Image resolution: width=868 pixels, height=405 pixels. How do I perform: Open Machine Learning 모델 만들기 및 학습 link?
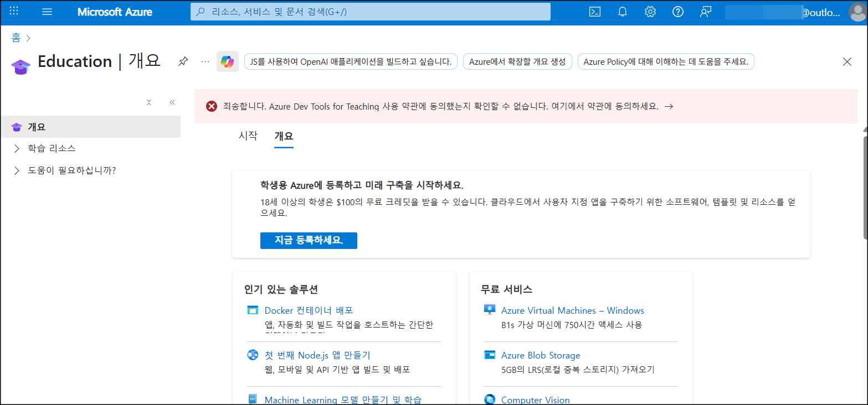click(x=343, y=399)
